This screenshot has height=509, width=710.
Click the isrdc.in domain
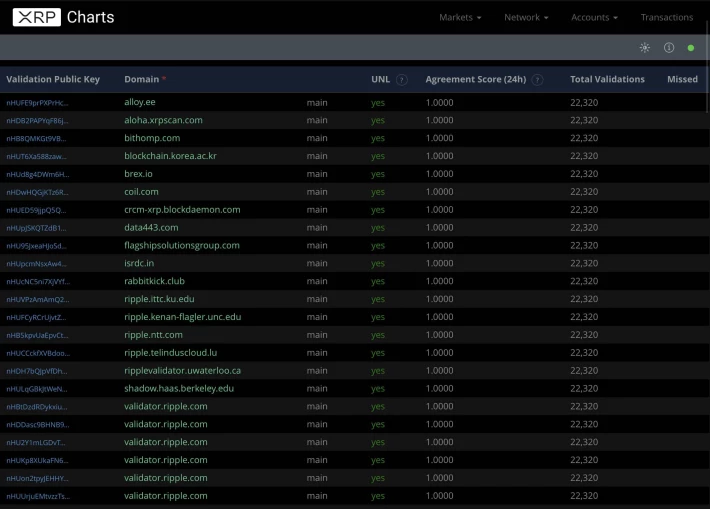tap(139, 263)
